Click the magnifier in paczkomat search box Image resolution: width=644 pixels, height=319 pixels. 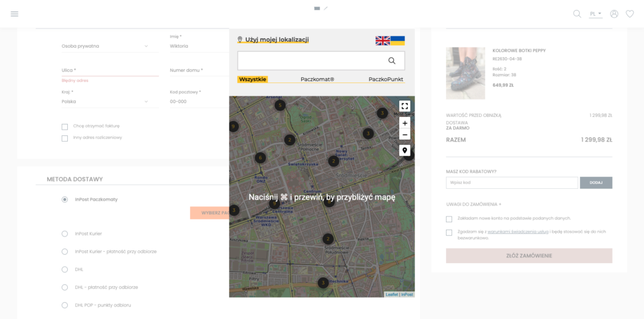392,61
